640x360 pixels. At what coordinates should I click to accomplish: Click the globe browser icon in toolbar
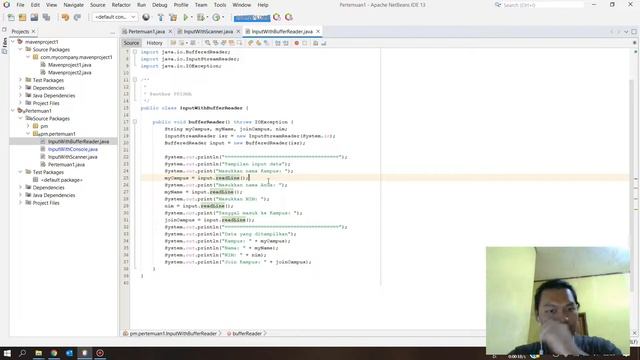(x=146, y=18)
